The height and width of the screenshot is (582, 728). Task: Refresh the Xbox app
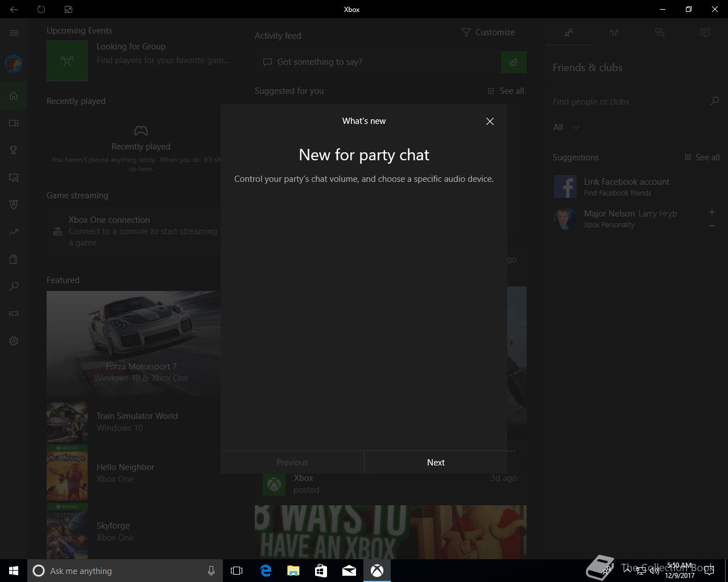[x=41, y=9]
